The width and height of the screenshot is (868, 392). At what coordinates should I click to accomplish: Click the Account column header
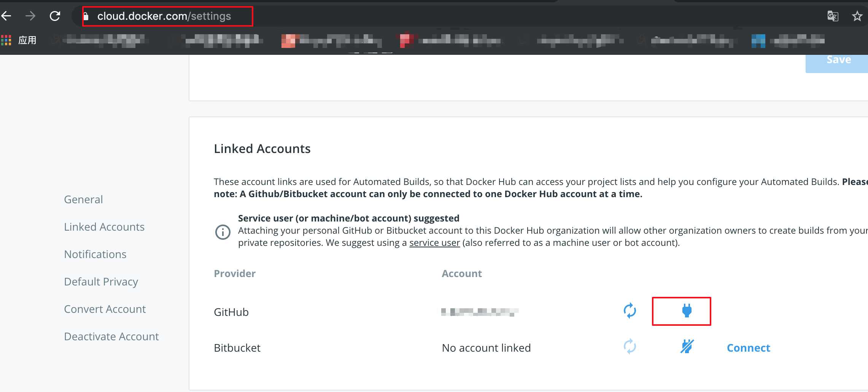(461, 274)
